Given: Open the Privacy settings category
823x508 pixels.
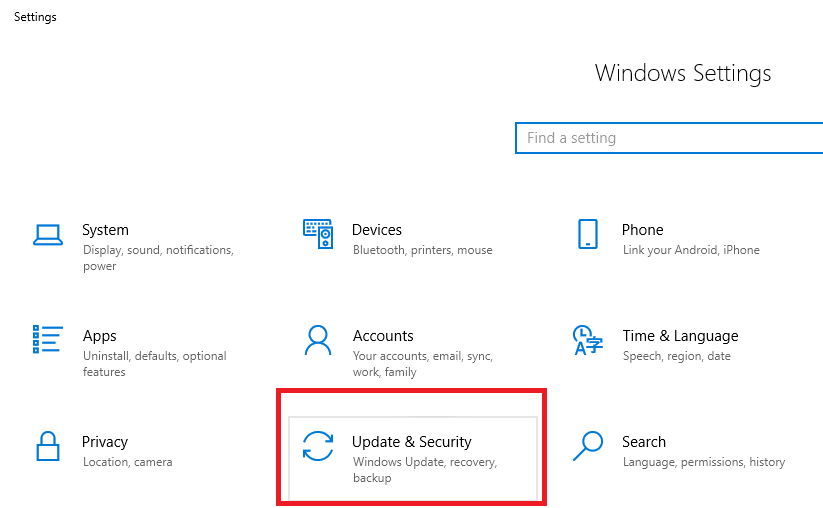Looking at the screenshot, I should (x=105, y=442).
